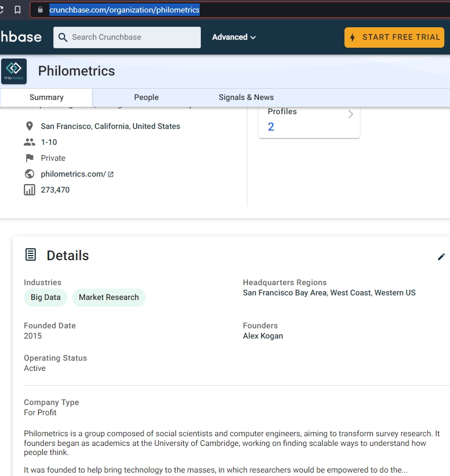
Task: Click San Francisco Bay Area region link
Action: pyautogui.click(x=285, y=293)
